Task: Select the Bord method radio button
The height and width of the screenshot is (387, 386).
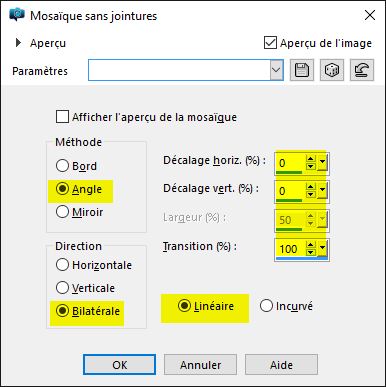Action: tap(62, 166)
